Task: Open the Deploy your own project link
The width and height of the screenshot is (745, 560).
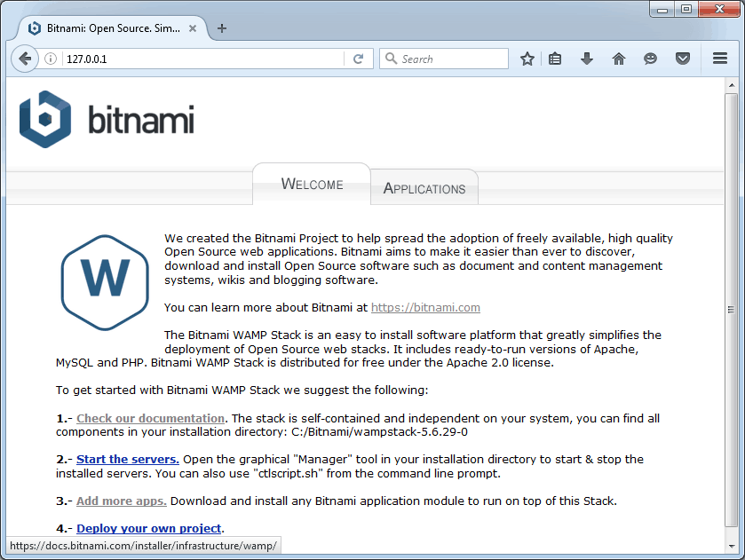Action: tap(148, 529)
